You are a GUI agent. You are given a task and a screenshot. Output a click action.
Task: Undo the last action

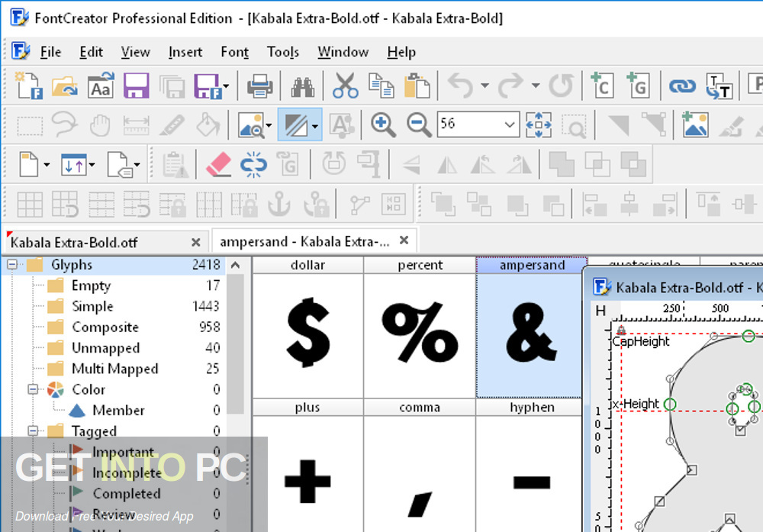(460, 85)
